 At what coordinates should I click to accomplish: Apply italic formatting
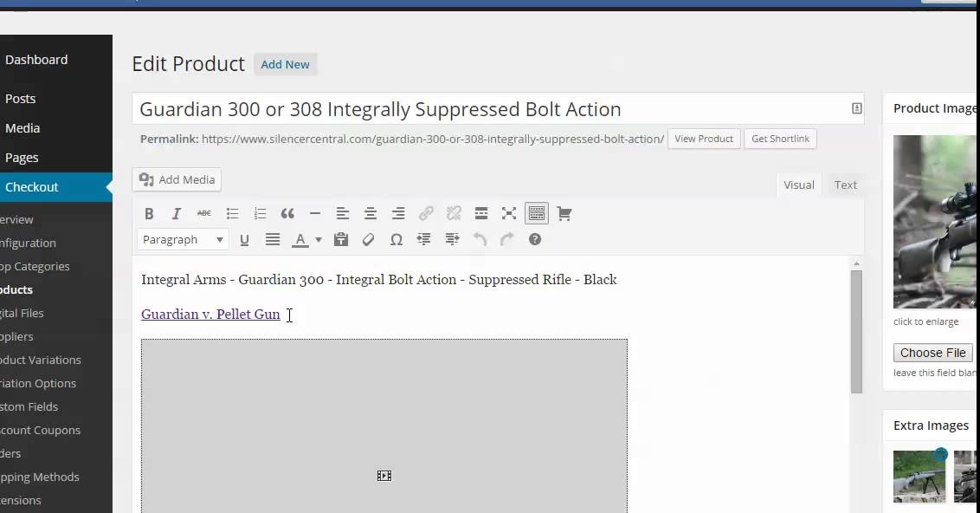[177, 214]
